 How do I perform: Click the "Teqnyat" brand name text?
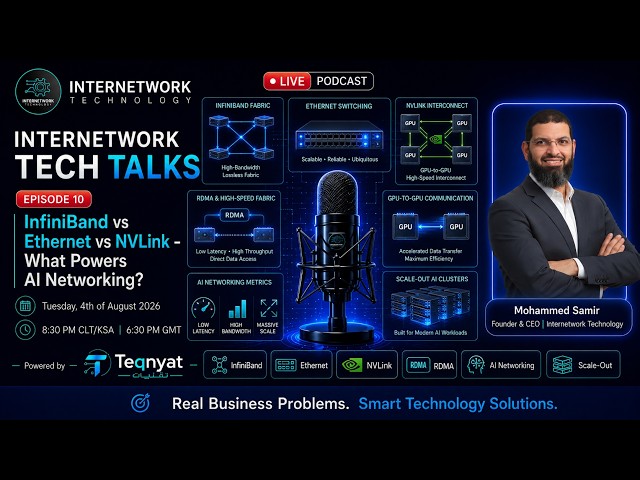tap(149, 362)
